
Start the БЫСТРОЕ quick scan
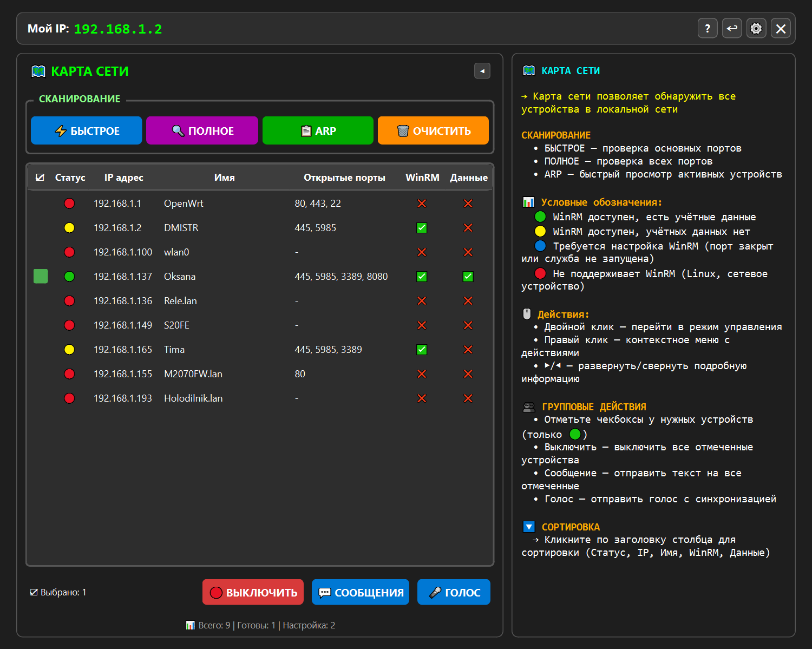click(x=87, y=131)
